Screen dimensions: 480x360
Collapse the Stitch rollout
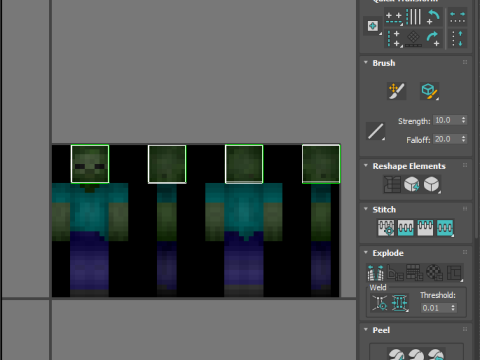(366, 209)
